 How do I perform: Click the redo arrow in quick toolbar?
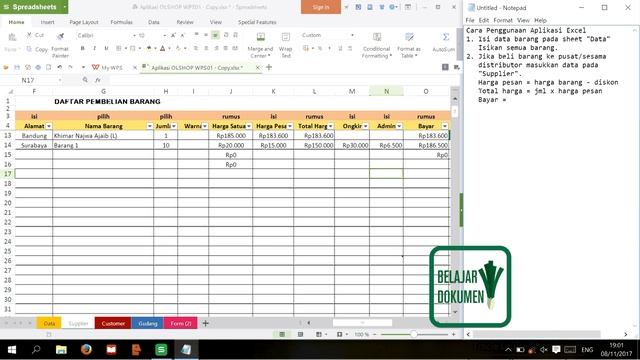[x=70, y=67]
